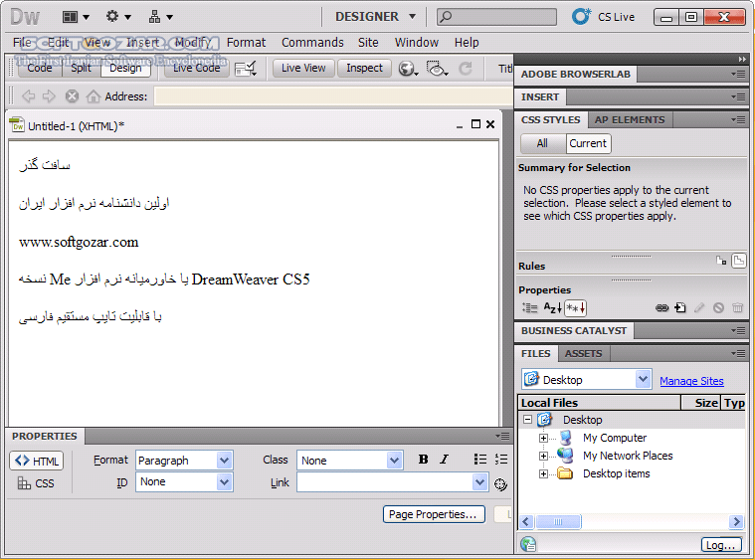Screen dimensions: 755x560
Task: Switch to Design view
Action: pyautogui.click(x=125, y=68)
